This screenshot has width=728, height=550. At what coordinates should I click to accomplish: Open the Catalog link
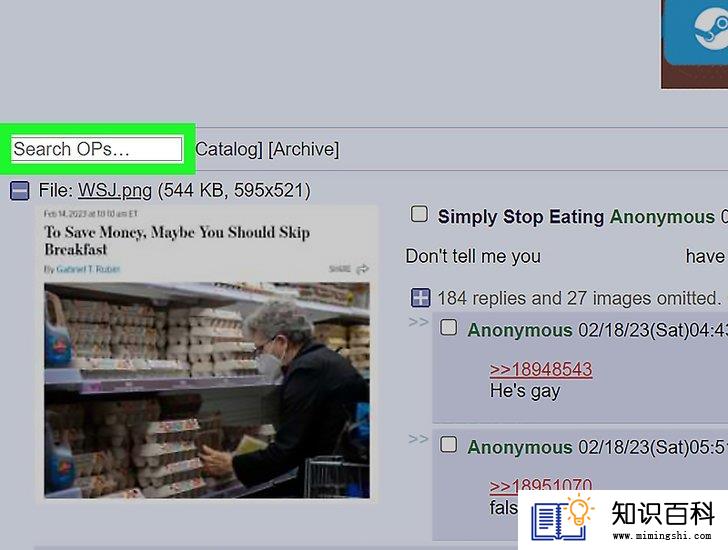226,149
